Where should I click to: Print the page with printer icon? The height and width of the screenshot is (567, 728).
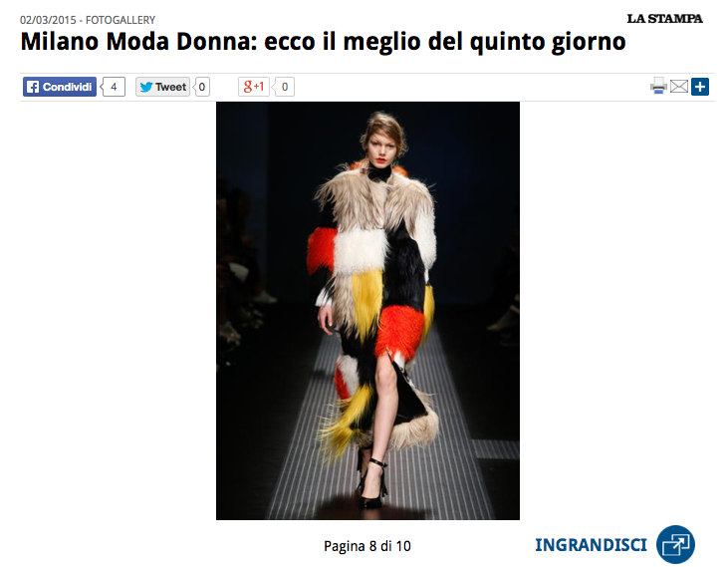[658, 87]
